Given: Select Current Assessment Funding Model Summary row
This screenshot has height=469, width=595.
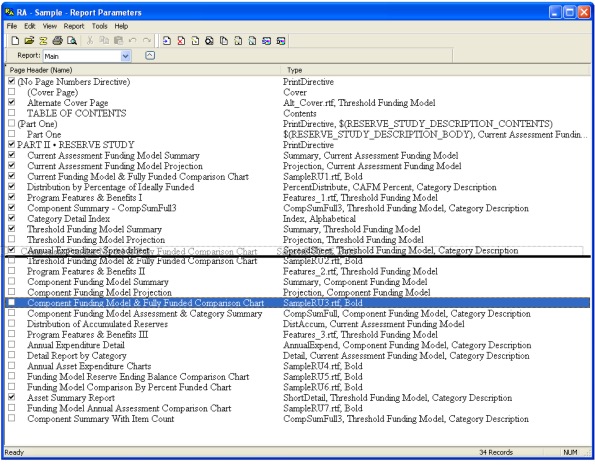Looking at the screenshot, I should click(298, 155).
